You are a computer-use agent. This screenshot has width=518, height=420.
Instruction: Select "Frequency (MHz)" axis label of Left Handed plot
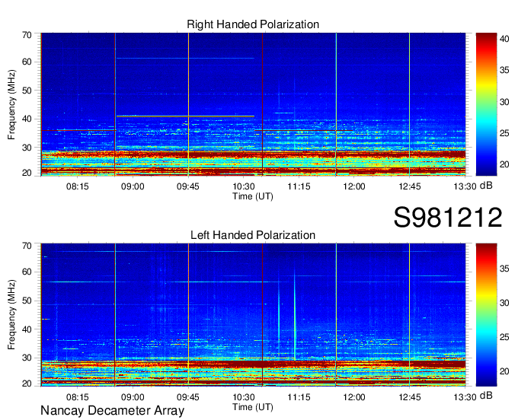coord(11,315)
